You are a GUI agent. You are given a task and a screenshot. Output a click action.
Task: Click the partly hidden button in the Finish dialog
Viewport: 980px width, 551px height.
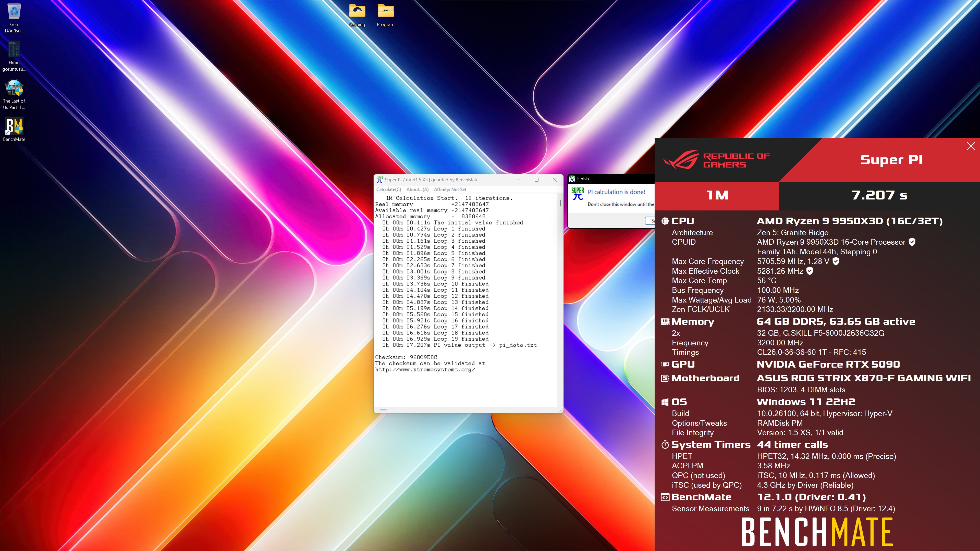point(650,221)
